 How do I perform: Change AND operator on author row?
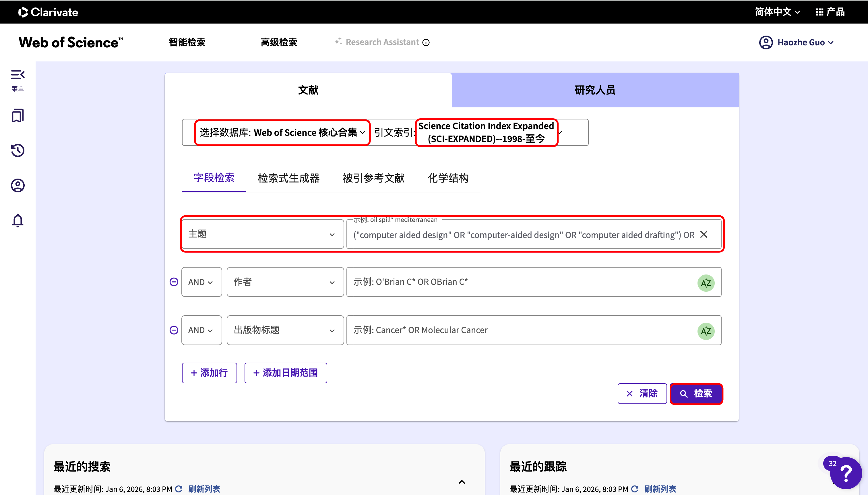201,282
